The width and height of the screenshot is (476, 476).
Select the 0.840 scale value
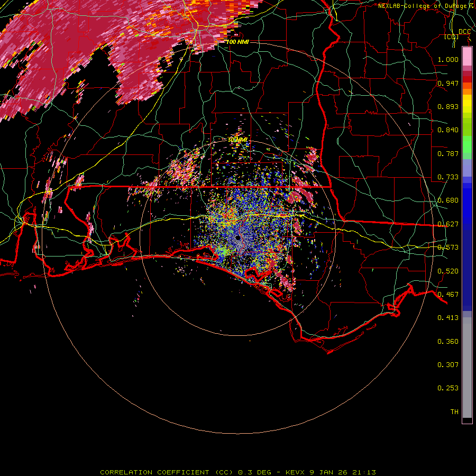click(x=448, y=130)
